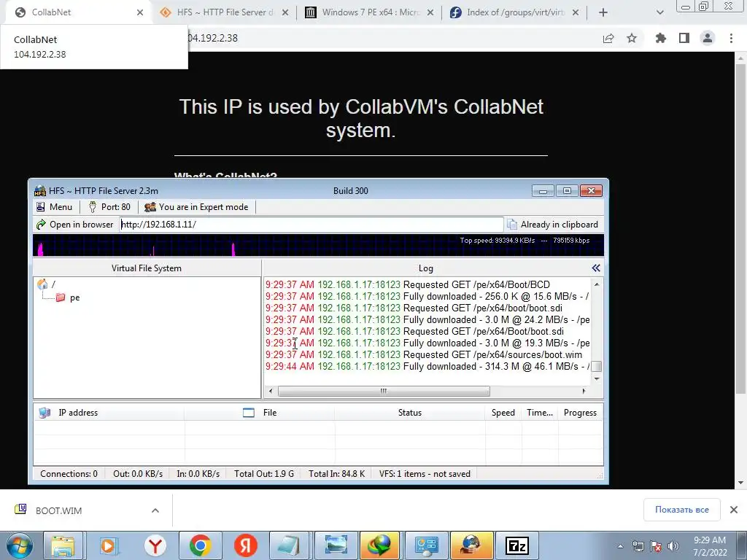Close the Windows 7 PE x64 tab
The height and width of the screenshot is (560, 747).
430,12
